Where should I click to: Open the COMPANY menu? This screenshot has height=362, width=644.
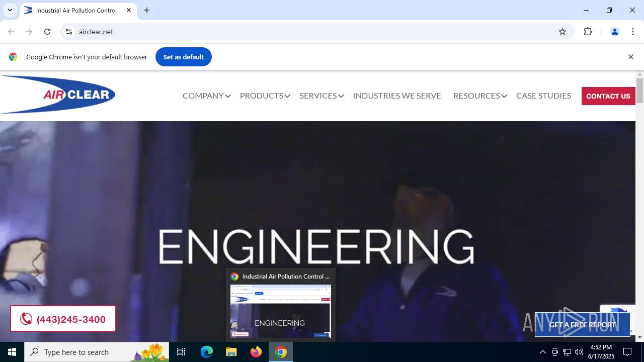(203, 96)
